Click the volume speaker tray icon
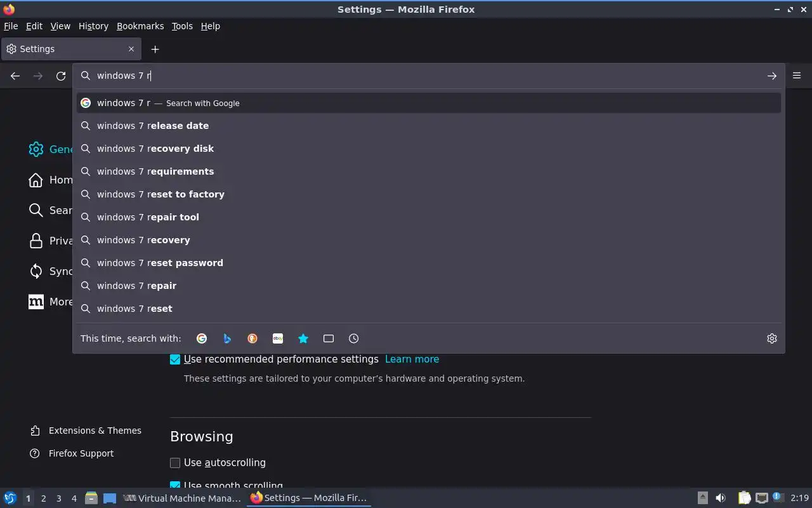The height and width of the screenshot is (508, 812). coord(721,498)
